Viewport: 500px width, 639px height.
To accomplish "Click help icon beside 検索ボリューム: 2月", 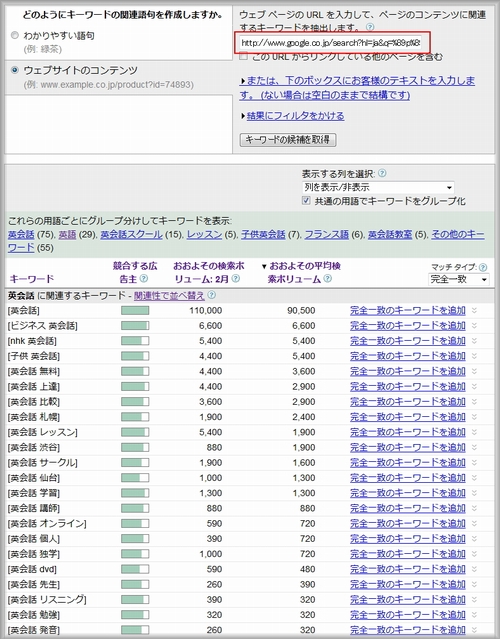I will (x=236, y=279).
